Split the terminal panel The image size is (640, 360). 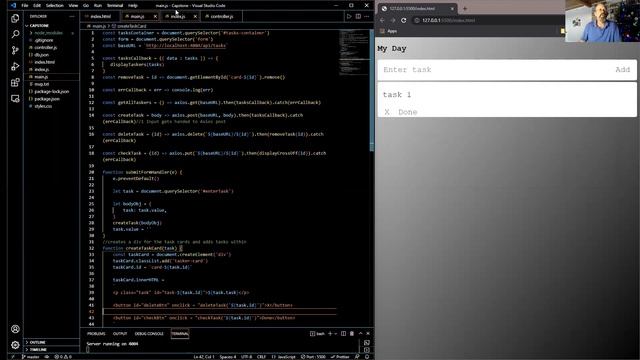343,333
